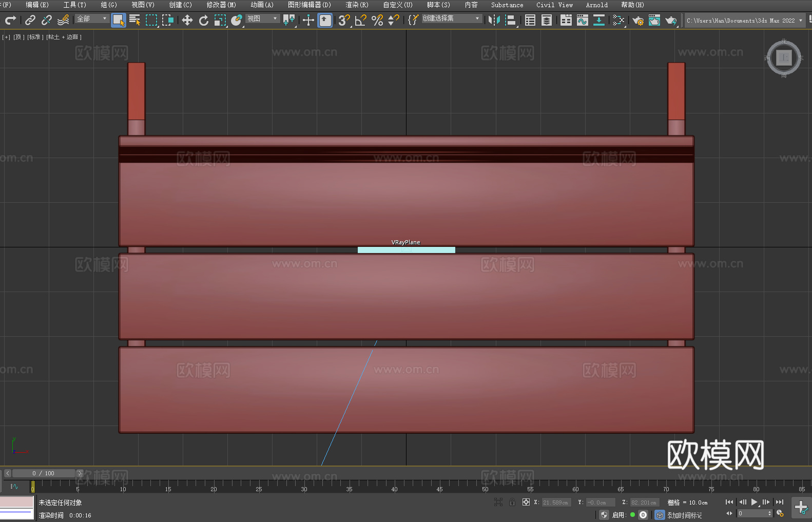Screen dimensions: 812x522
Task: Toggle the Spinner Snap button
Action: pos(394,20)
